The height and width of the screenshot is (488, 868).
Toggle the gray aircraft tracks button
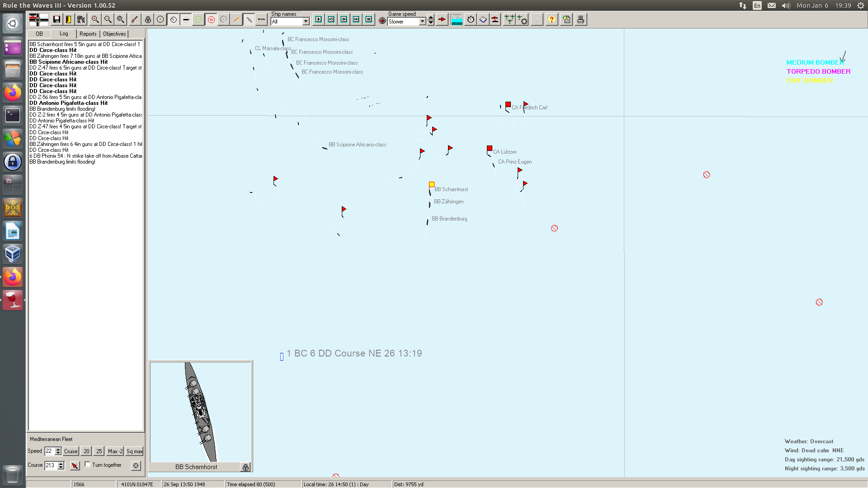[249, 19]
